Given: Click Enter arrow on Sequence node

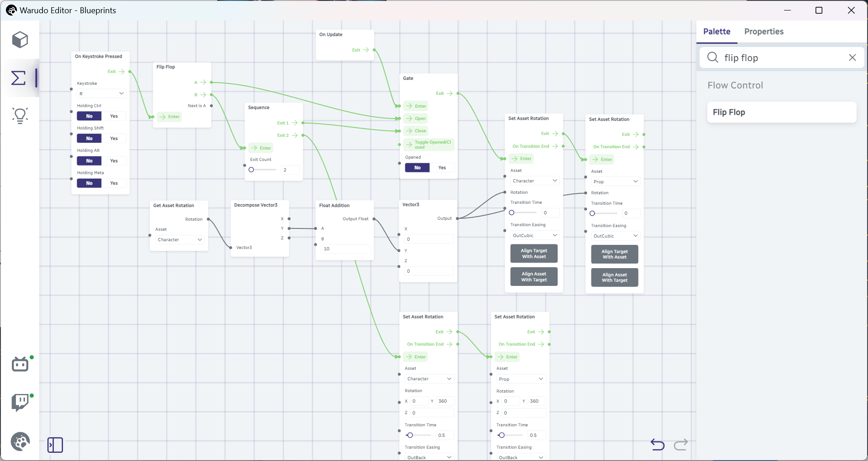Looking at the screenshot, I should pos(261,148).
